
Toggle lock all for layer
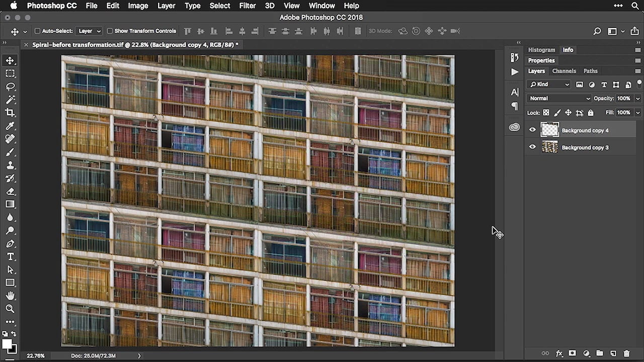point(591,113)
